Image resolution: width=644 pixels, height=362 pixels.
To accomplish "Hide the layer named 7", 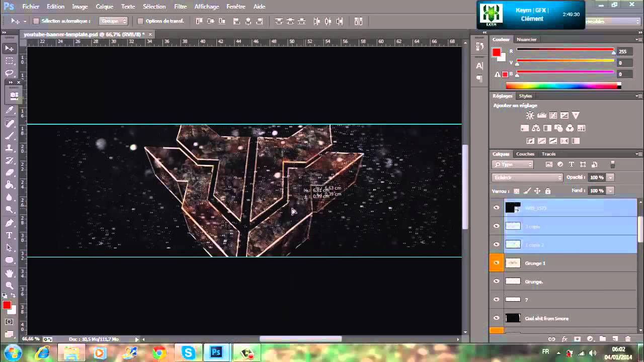I will pyautogui.click(x=497, y=300).
